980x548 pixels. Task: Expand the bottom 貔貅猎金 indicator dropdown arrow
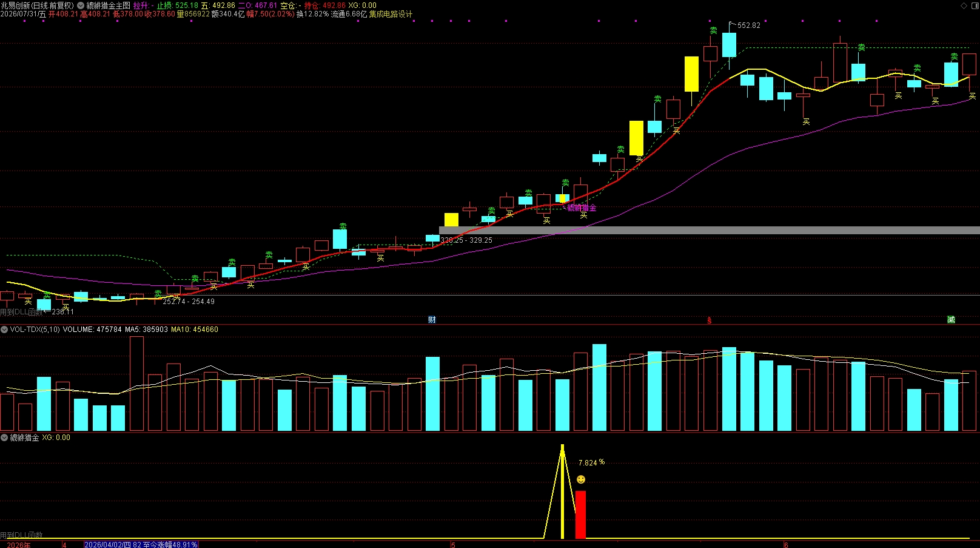click(x=4, y=438)
